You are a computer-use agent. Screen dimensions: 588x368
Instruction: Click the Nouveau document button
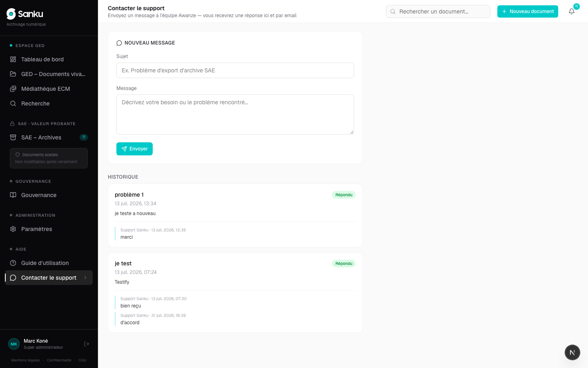tap(528, 11)
